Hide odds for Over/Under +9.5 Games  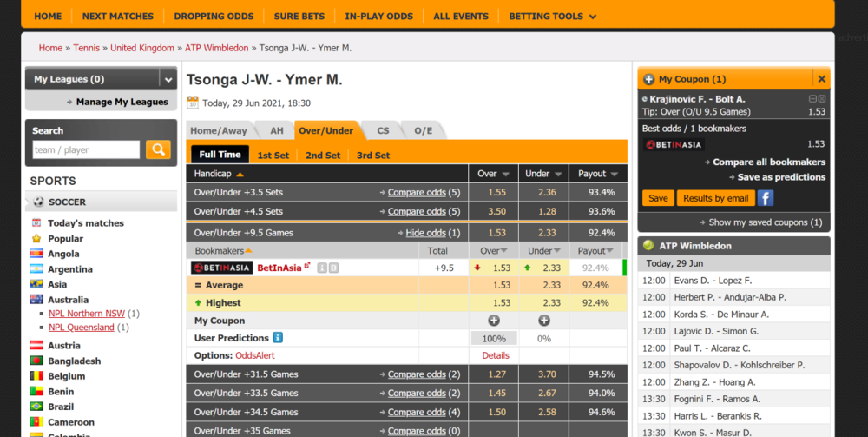425,233
